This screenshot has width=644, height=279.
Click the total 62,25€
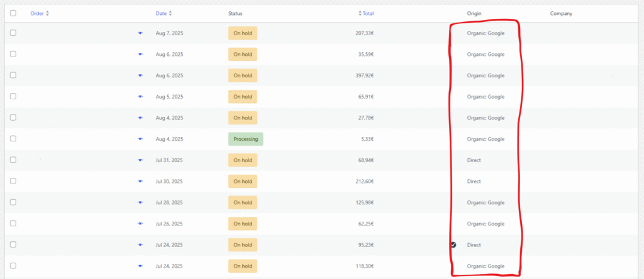coord(366,224)
